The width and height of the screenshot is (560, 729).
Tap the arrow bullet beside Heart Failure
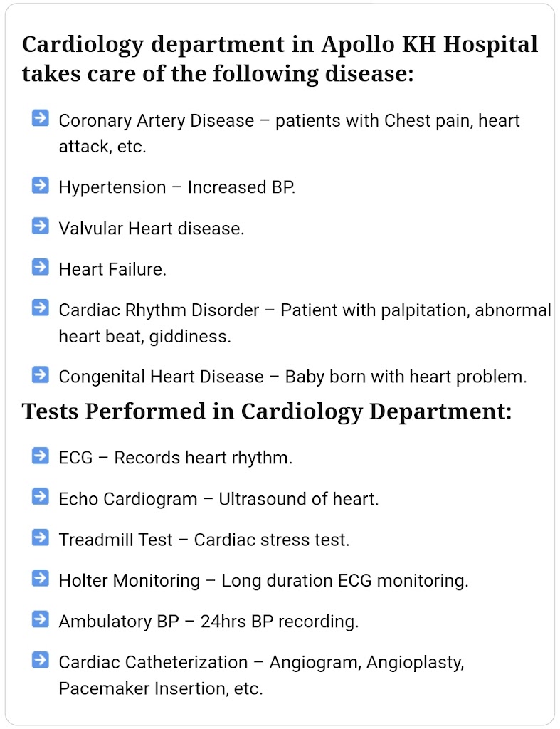click(41, 268)
